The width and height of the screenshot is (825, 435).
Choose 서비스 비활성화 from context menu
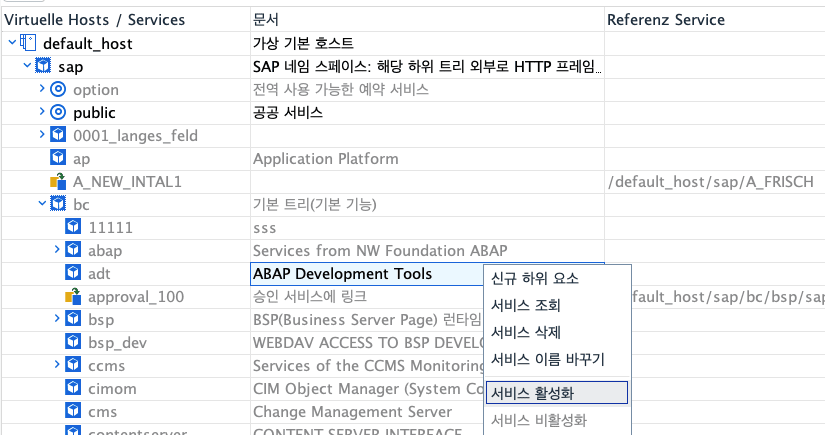[x=557, y=420]
